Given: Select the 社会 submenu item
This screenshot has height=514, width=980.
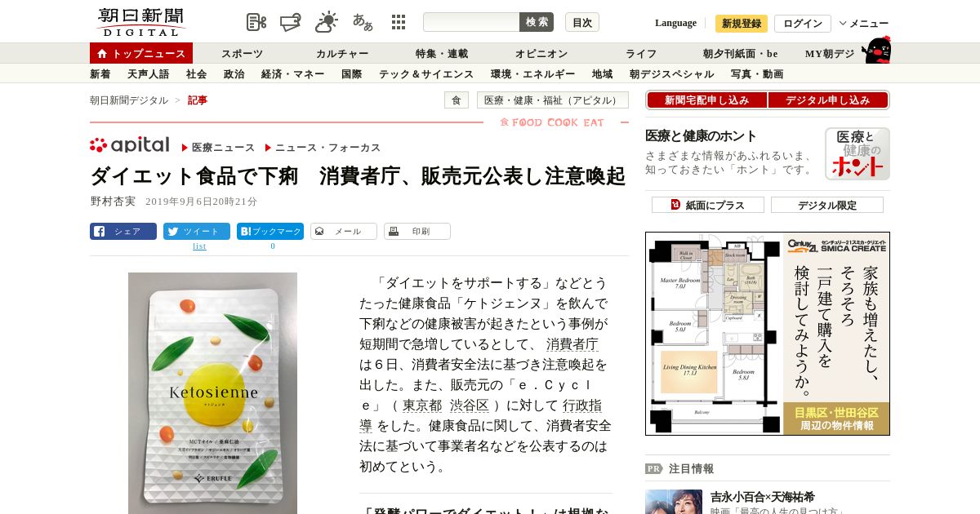Looking at the screenshot, I should [197, 74].
